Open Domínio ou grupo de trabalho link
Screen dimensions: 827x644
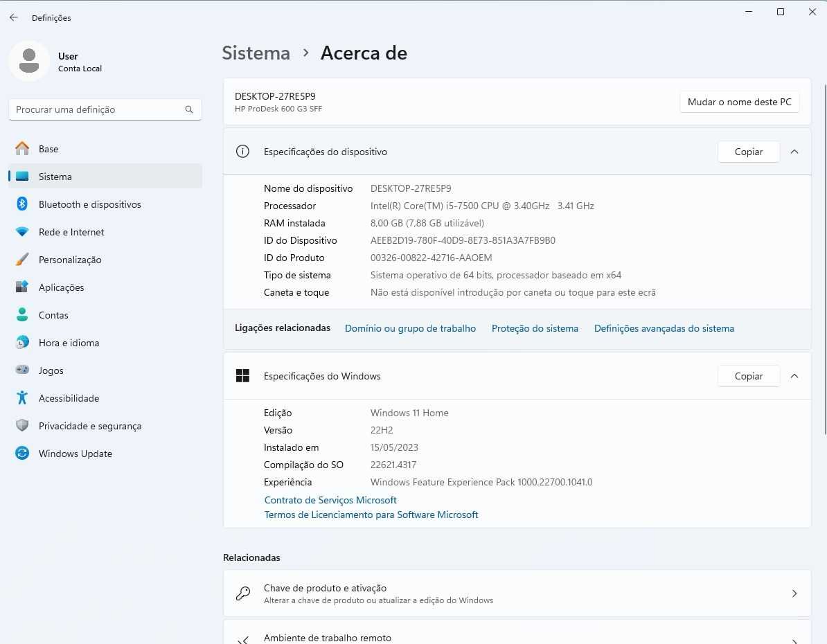[x=410, y=328]
